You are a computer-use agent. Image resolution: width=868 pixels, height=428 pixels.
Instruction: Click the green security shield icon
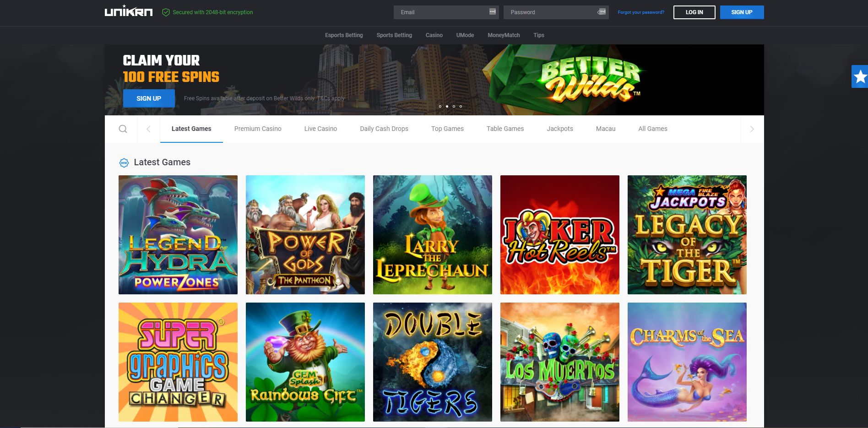tap(166, 12)
